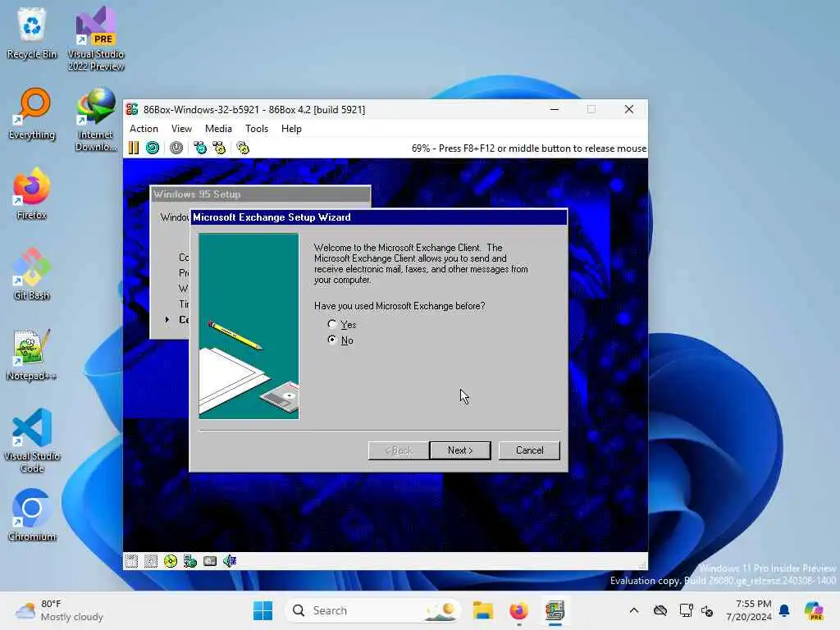Open the weather widget showing 80°F
840x630 pixels.
(59, 610)
